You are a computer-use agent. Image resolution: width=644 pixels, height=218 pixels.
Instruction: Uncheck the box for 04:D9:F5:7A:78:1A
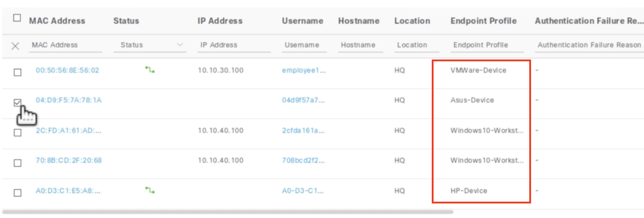17,103
